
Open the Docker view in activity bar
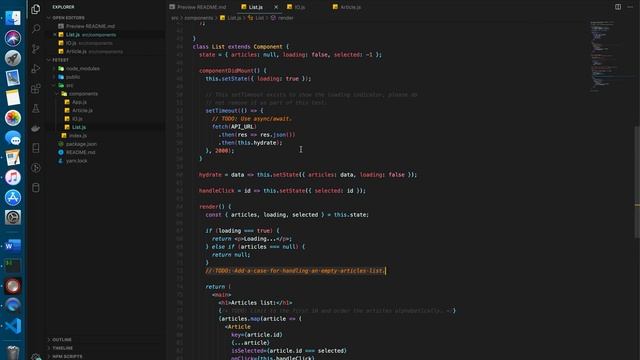pyautogui.click(x=36, y=128)
